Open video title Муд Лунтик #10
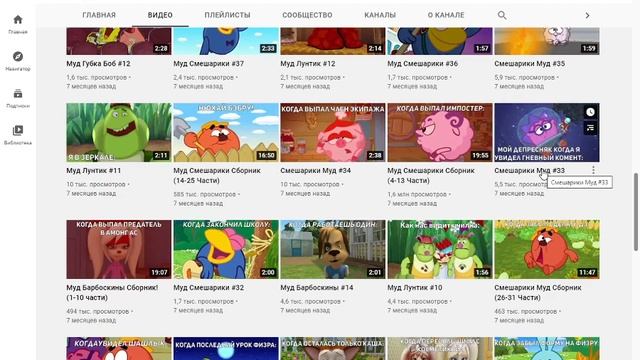Screen dimensions: 640x360 (415, 288)
